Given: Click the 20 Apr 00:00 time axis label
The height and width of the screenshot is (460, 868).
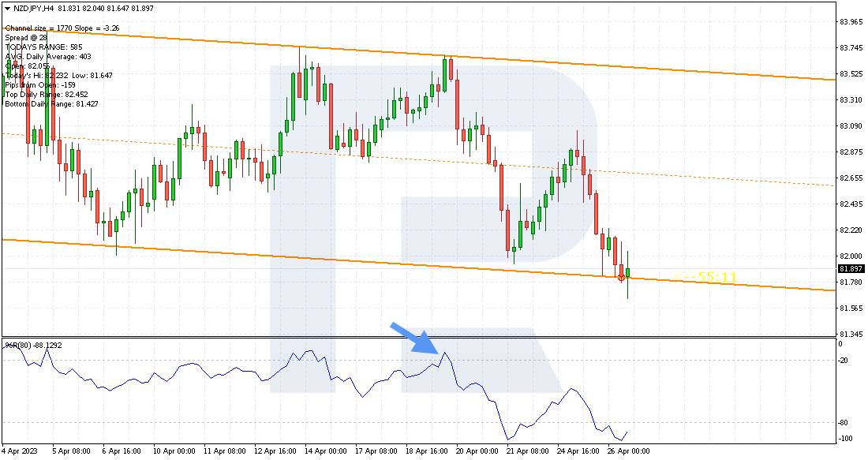Looking at the screenshot, I should pyautogui.click(x=477, y=451).
